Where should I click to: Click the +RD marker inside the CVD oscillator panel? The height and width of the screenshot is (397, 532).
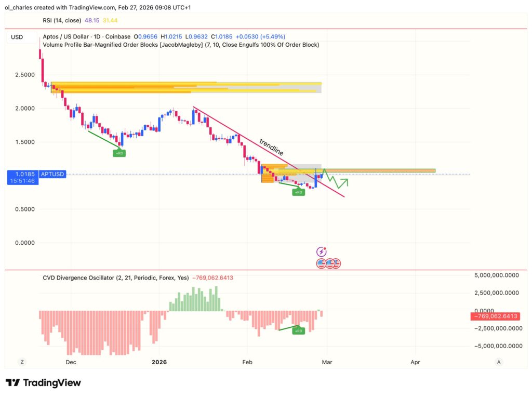298,330
